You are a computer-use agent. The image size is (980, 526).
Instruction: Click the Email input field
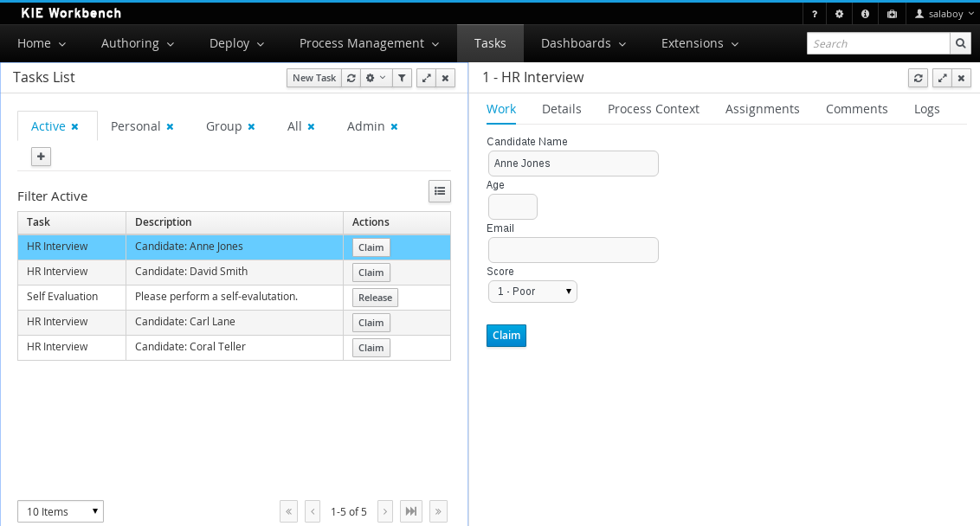[573, 250]
